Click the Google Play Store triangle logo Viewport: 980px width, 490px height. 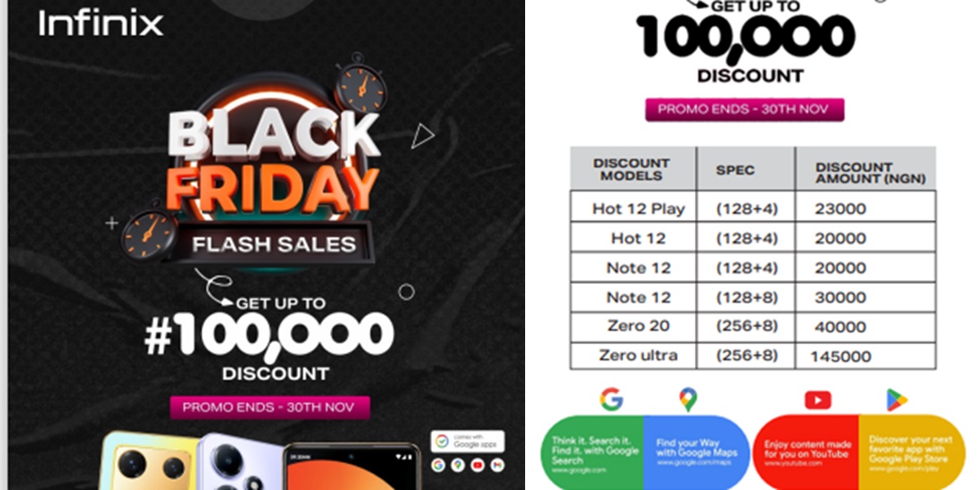897,399
